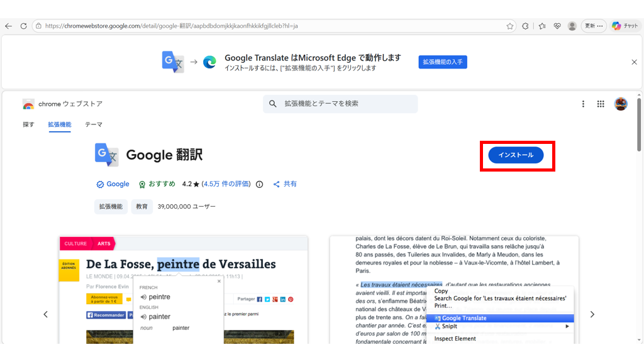Click the blue インストール button

(x=516, y=155)
